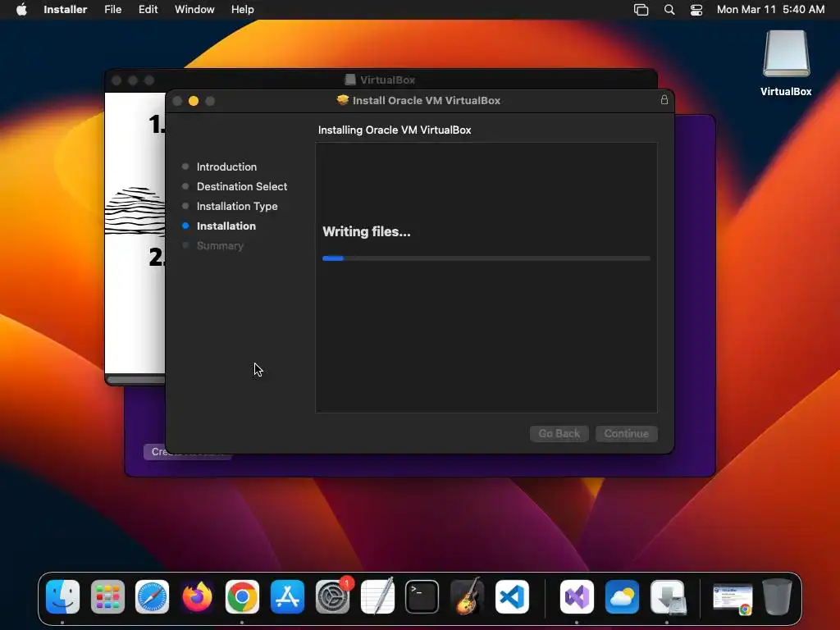Click the package icon in installer title
The image size is (840, 630).
tap(343, 100)
